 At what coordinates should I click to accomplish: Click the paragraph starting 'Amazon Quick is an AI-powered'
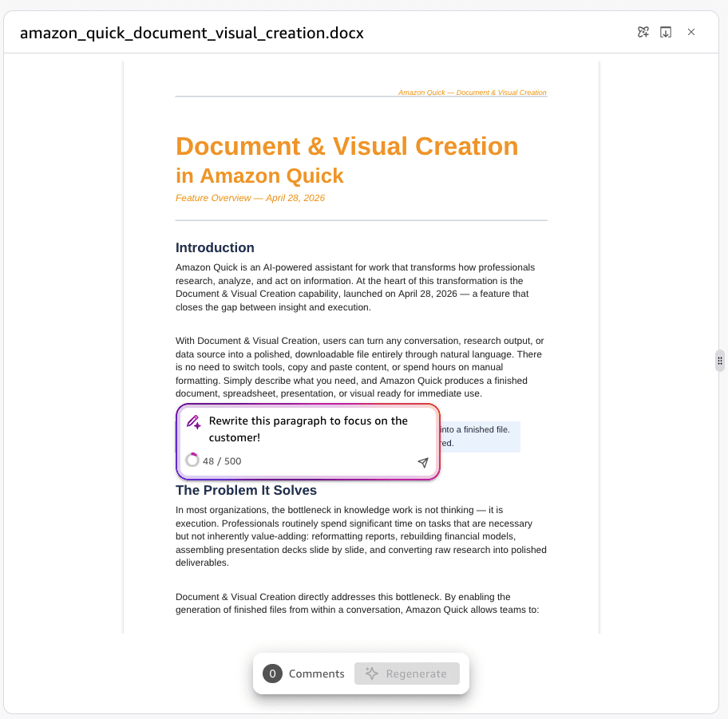355,287
